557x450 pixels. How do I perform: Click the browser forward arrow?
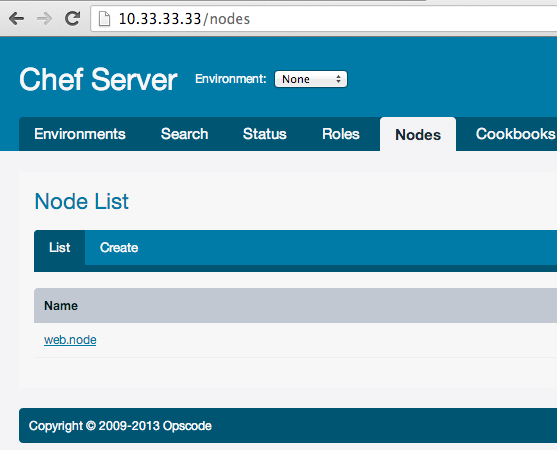click(x=44, y=18)
